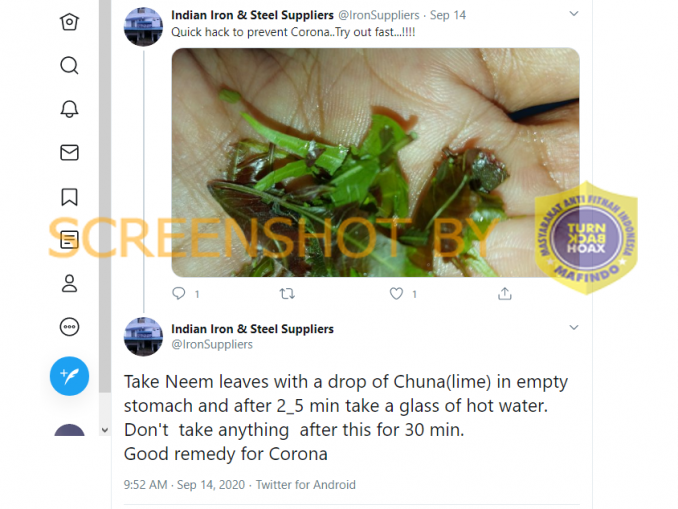Open the Explore search icon
The width and height of the screenshot is (678, 509).
click(x=69, y=66)
